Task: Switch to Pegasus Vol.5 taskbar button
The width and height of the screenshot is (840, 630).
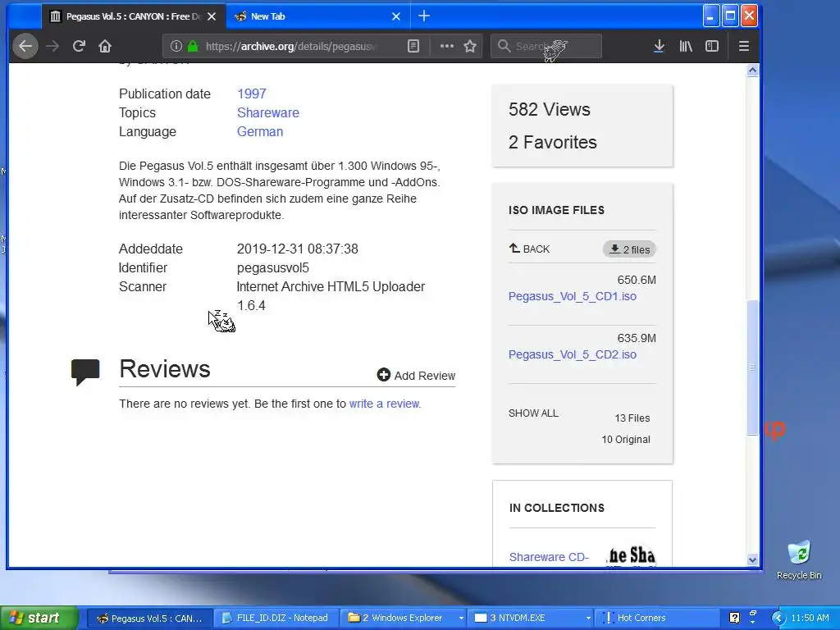Action: pyautogui.click(x=149, y=619)
